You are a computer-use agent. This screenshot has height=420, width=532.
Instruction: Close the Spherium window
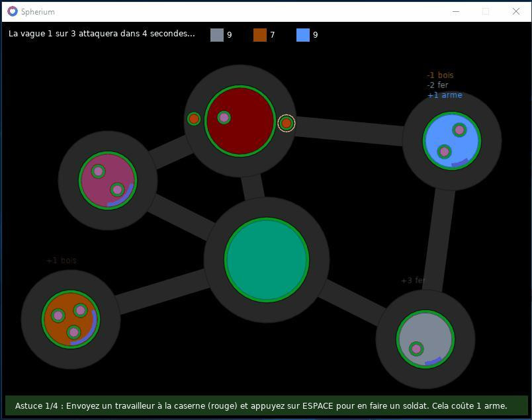(516, 11)
